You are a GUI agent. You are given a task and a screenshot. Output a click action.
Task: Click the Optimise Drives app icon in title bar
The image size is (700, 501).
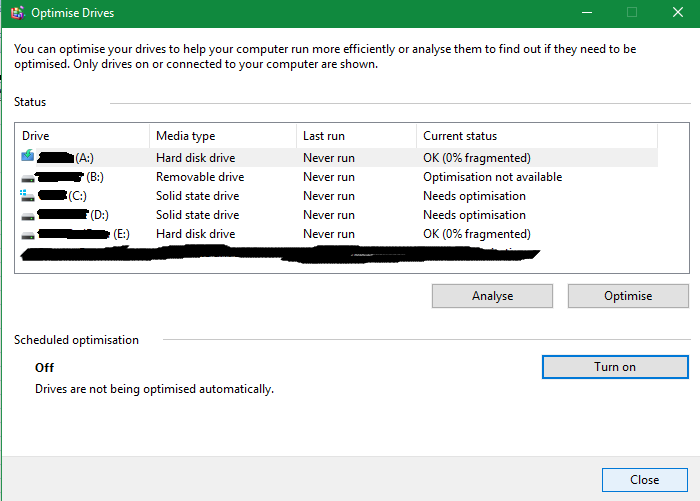(17, 13)
